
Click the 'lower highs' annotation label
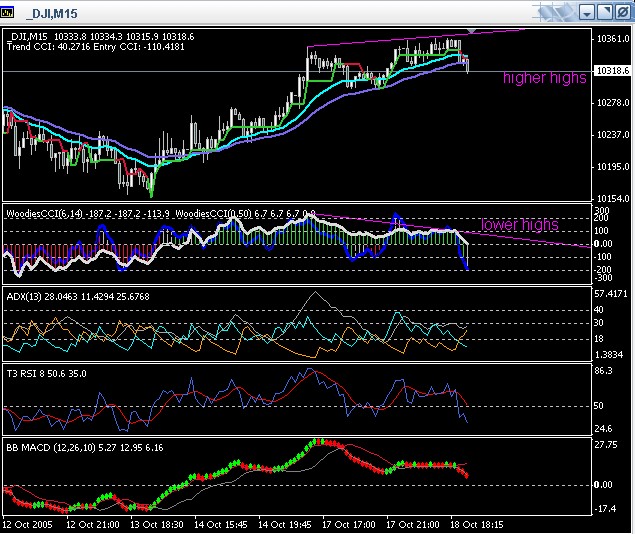pyautogui.click(x=520, y=224)
